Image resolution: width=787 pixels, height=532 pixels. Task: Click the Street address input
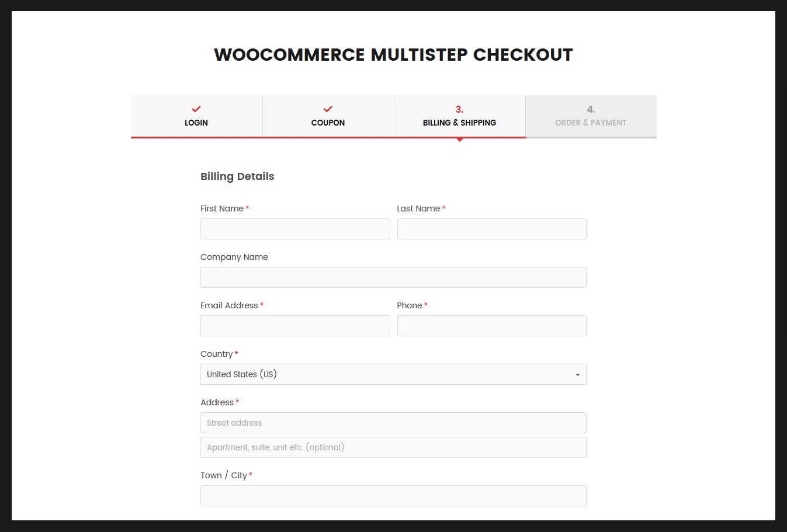point(393,422)
